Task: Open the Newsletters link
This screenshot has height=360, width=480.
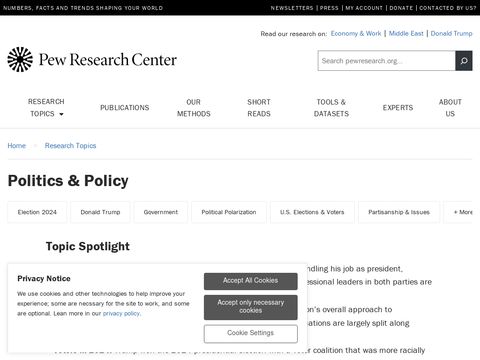Action: point(292,8)
